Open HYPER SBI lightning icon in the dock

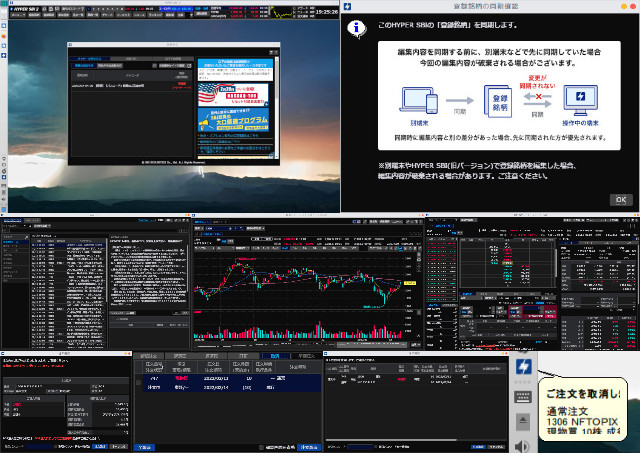pos(523,366)
